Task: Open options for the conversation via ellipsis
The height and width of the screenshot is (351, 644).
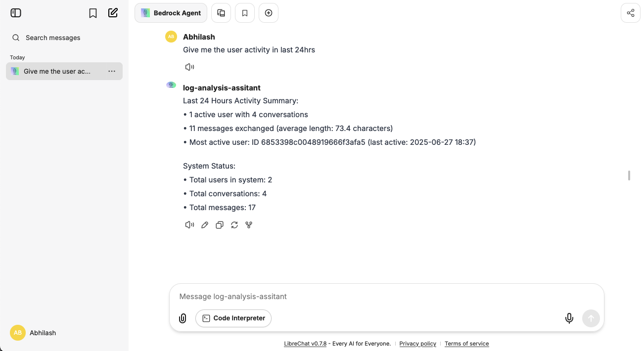Action: pos(112,71)
